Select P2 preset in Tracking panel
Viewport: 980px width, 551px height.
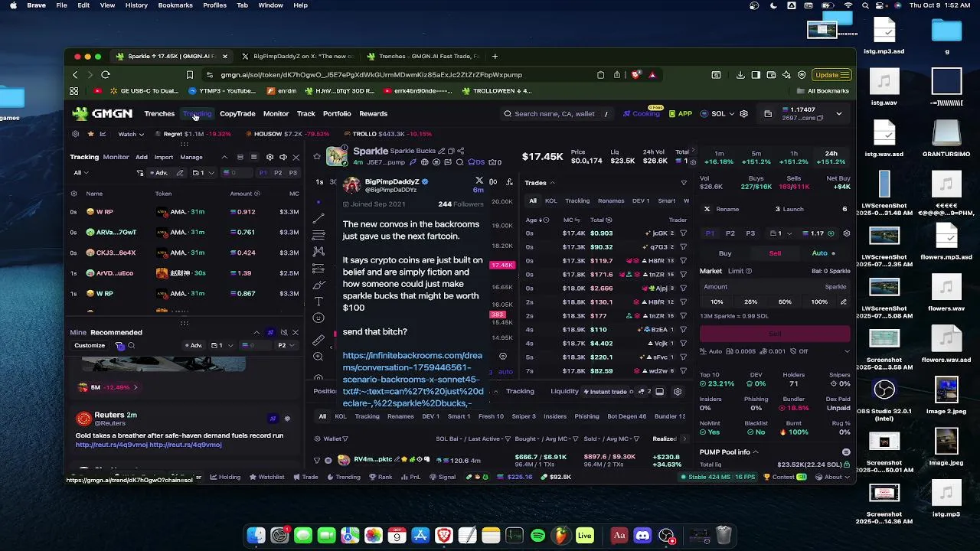(277, 173)
